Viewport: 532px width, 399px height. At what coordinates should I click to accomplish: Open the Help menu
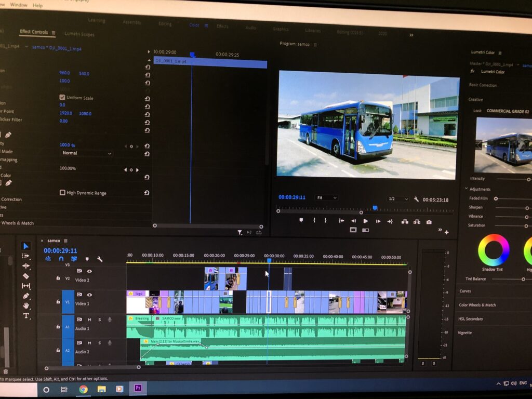(x=37, y=5)
